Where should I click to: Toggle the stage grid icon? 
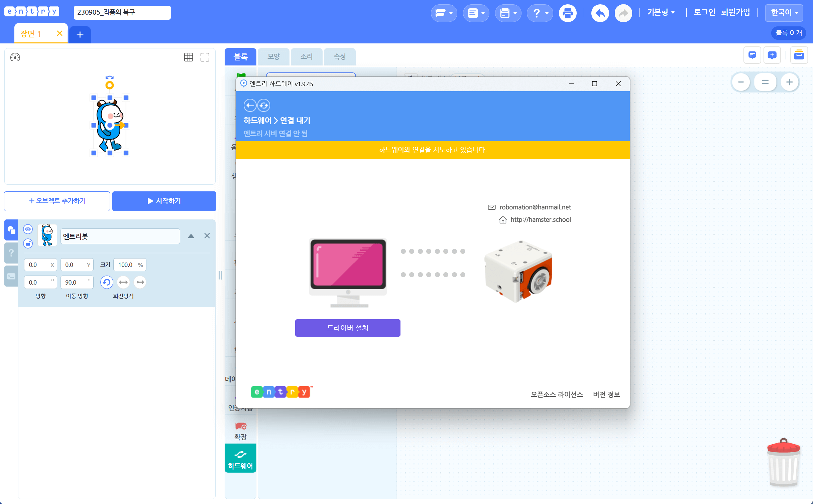[x=189, y=57]
